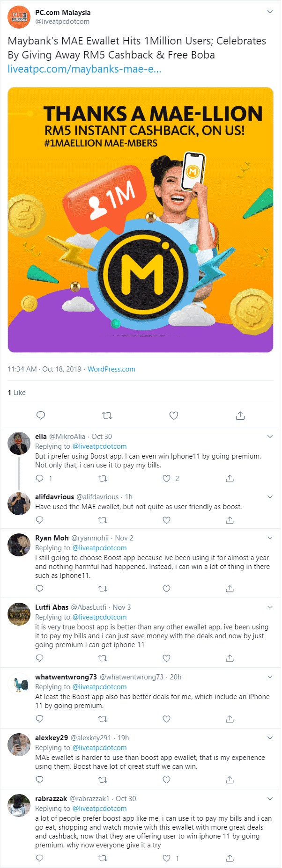Open the @liveatpcdotcom mention in elia's reply

pos(99,446)
